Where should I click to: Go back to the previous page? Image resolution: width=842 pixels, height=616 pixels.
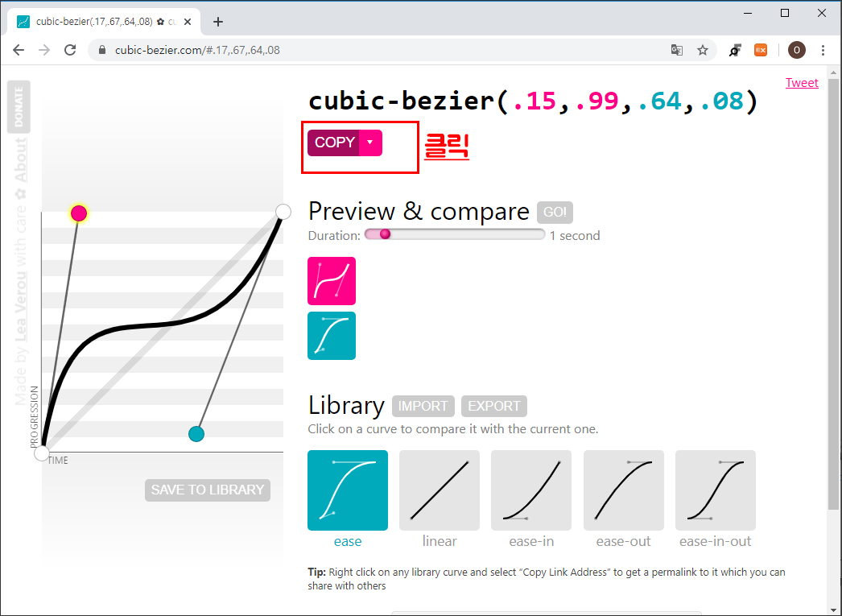(19, 50)
